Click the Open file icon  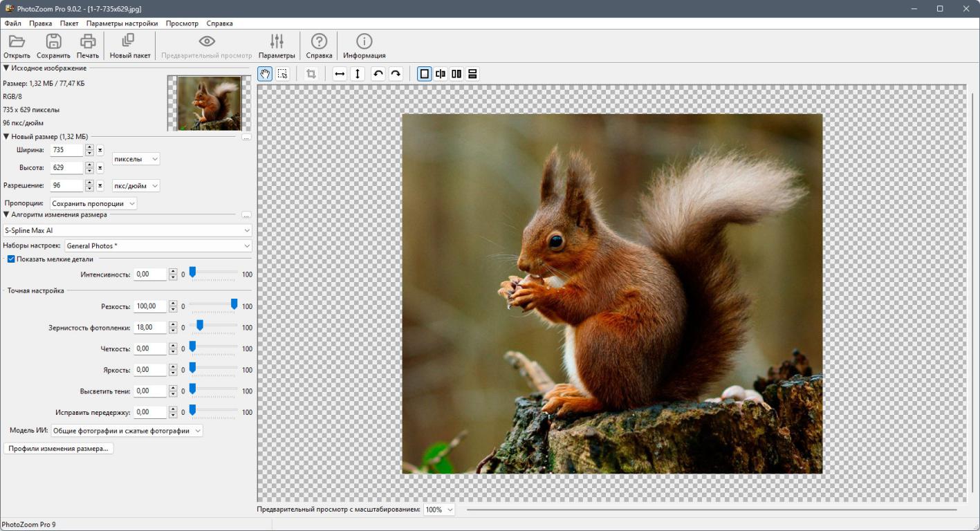point(17,42)
